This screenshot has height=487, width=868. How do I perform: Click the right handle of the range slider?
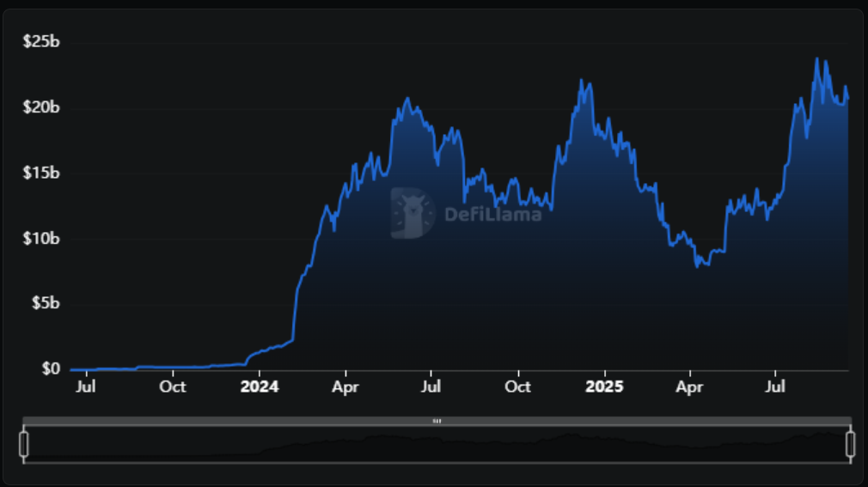tap(850, 444)
